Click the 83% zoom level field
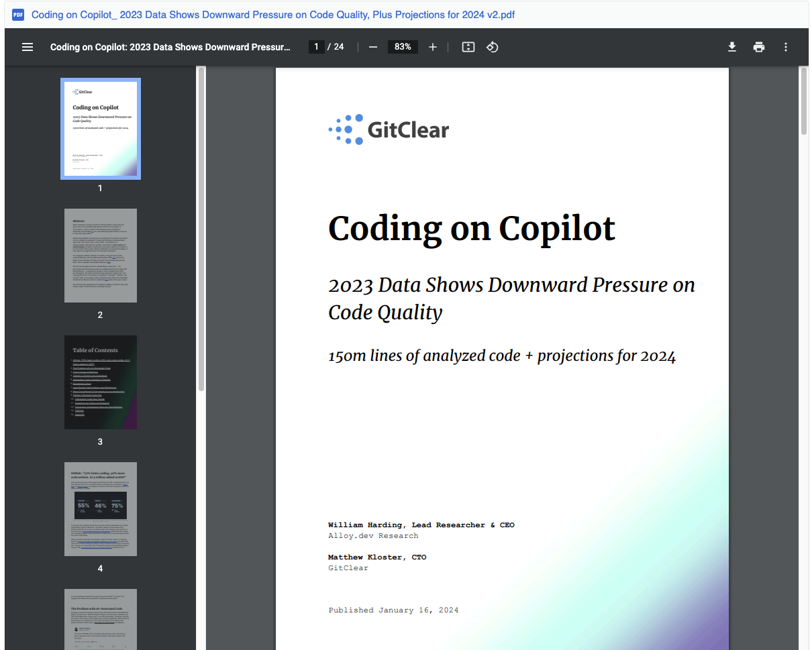812x650 pixels. pos(403,47)
